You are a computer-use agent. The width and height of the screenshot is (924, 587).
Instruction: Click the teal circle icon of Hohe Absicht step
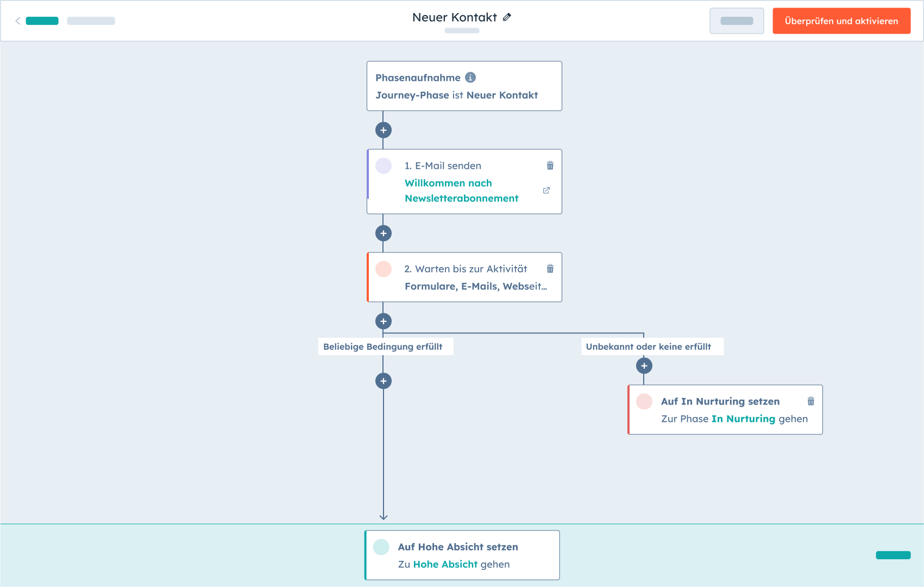[x=381, y=547]
